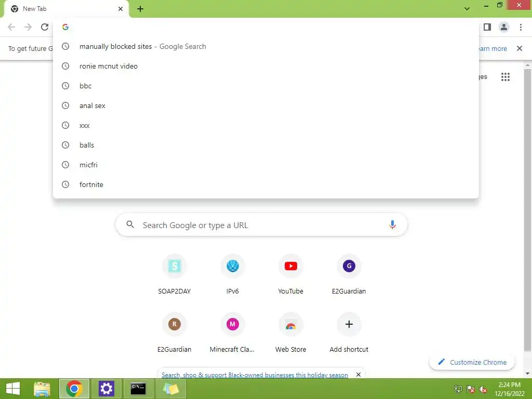This screenshot has width=532, height=399.
Task: Open the YouTube shortcut
Action: (x=291, y=273)
